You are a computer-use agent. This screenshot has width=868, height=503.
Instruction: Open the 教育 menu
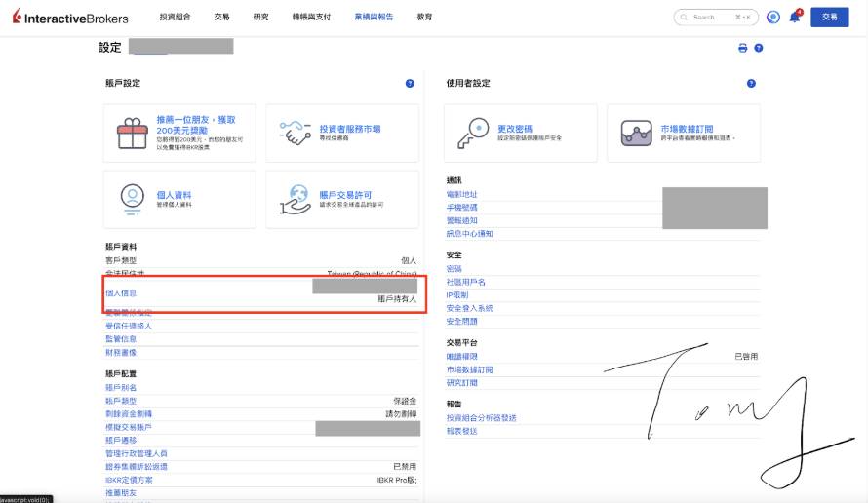424,18
